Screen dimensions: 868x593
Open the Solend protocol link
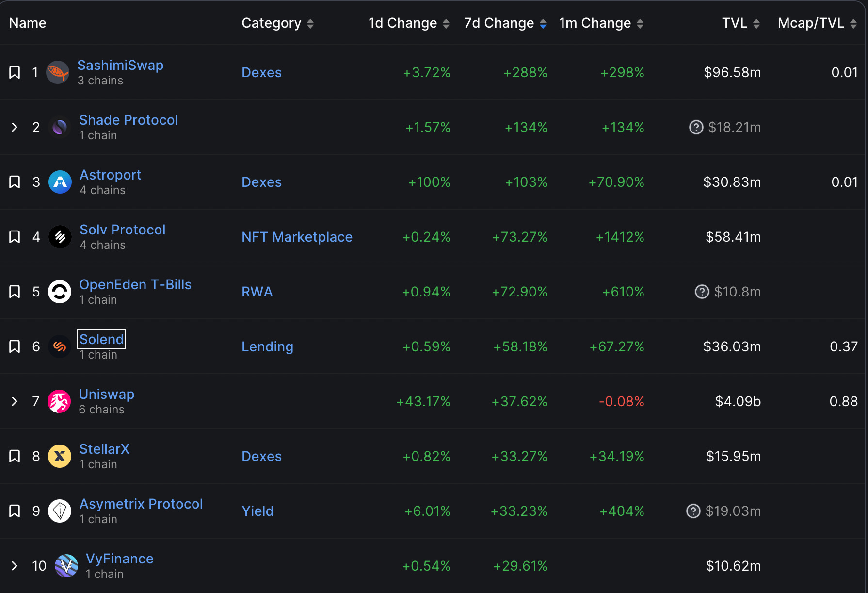pyautogui.click(x=102, y=339)
